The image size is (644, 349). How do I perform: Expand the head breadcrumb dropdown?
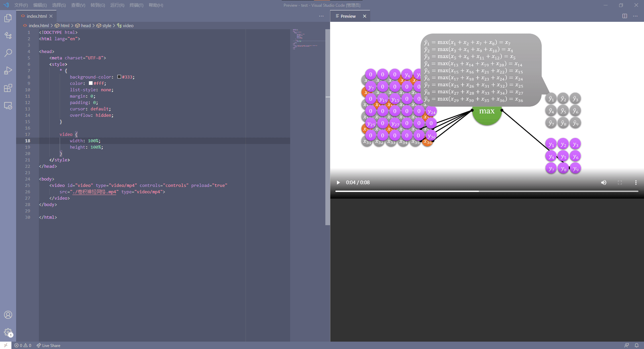(x=83, y=26)
